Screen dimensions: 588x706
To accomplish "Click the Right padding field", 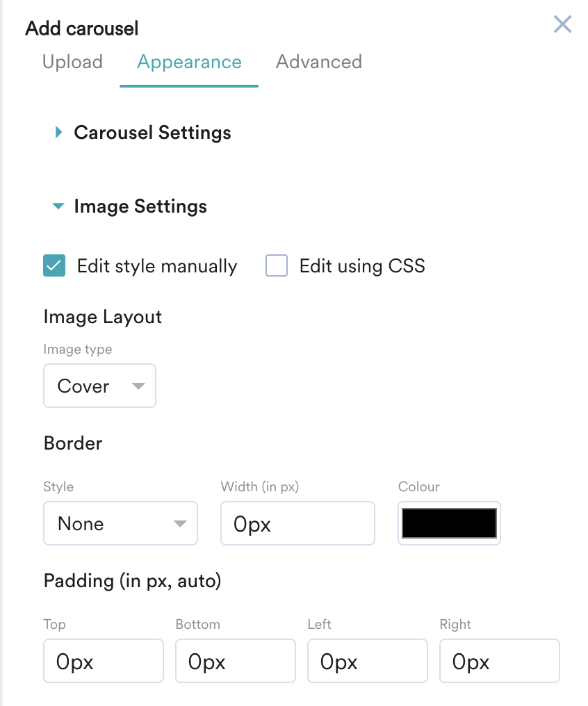I will [499, 662].
